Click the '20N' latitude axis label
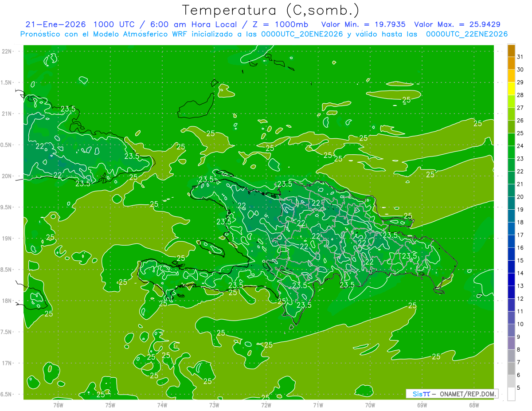The height and width of the screenshot is (411, 532). click(7, 176)
